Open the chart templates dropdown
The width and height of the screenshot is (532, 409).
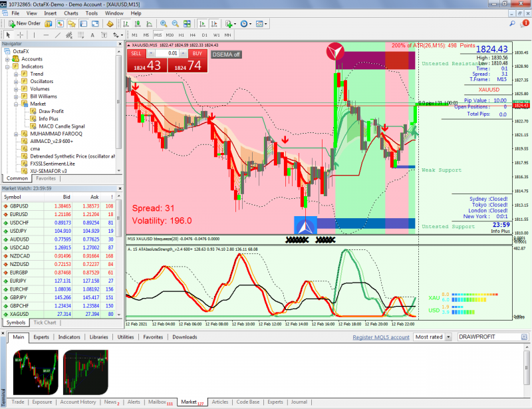261,23
